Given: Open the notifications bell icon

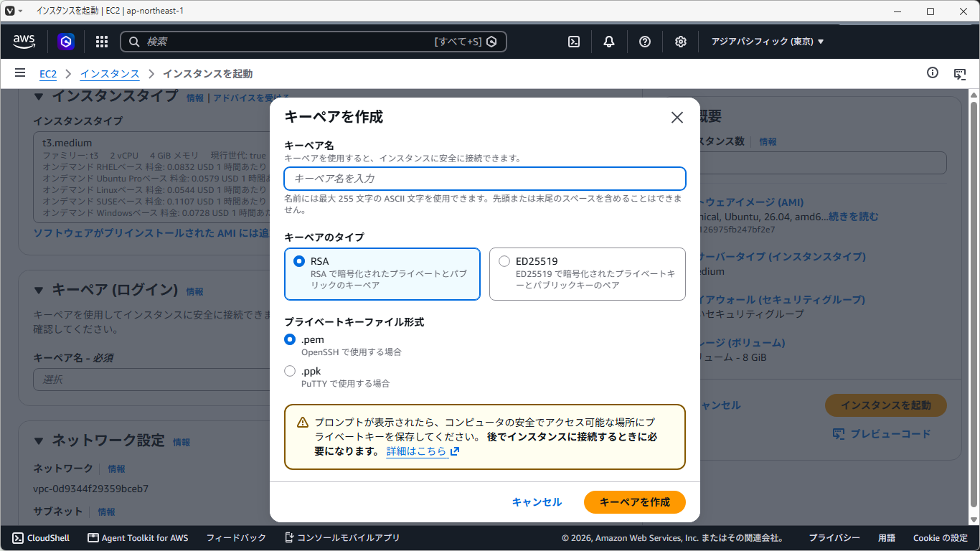Looking at the screenshot, I should click(x=609, y=42).
